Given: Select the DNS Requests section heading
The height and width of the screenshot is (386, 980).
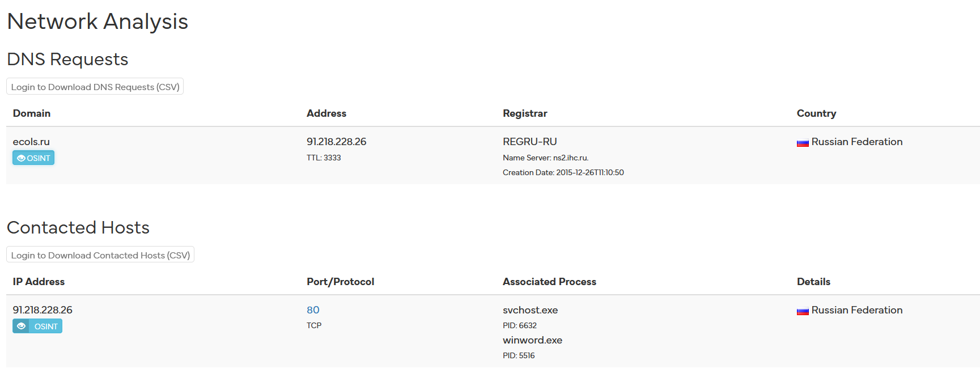Looking at the screenshot, I should (x=67, y=59).
